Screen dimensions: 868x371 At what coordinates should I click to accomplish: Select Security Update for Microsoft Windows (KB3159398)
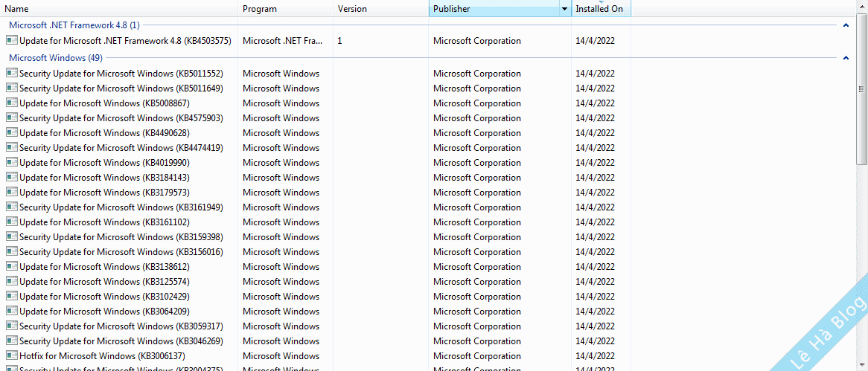point(121,236)
